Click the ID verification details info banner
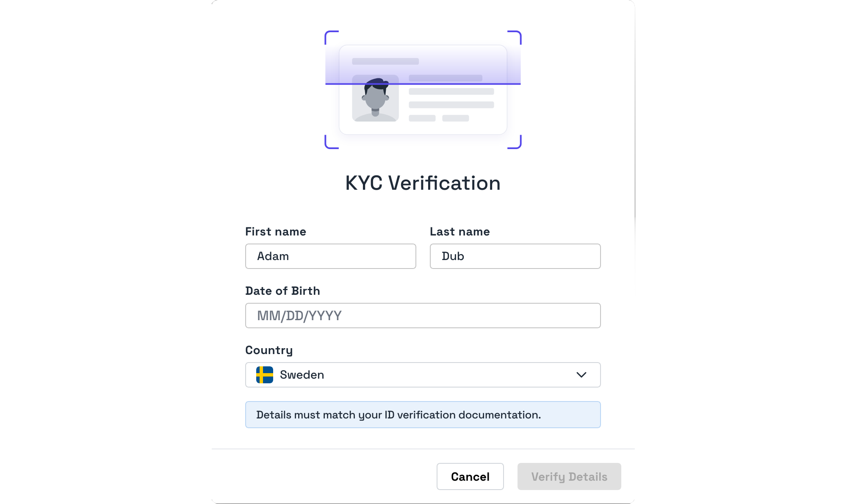This screenshot has width=847, height=504. (423, 415)
